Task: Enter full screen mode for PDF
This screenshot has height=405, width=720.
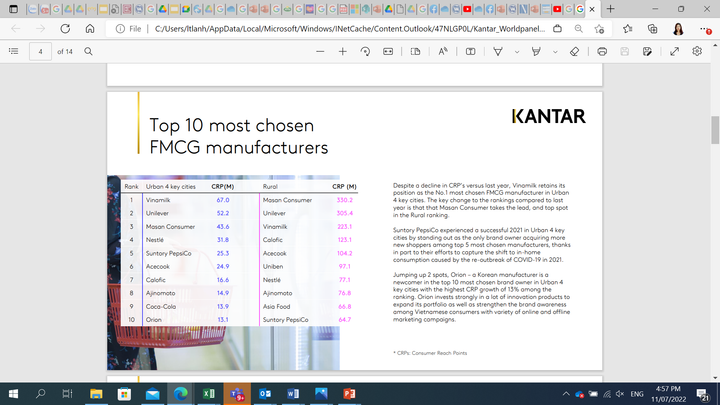Action: (674, 51)
